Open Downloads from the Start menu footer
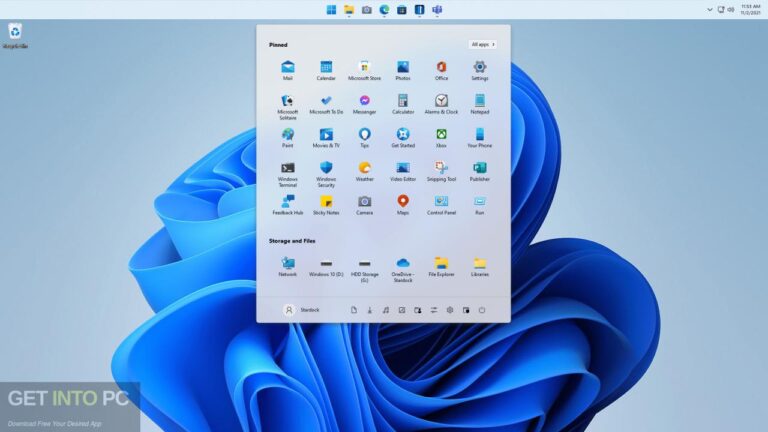The height and width of the screenshot is (432, 768). coord(370,310)
